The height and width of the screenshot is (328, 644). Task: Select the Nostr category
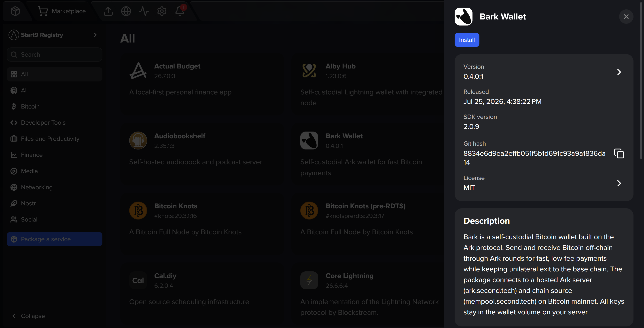(54, 203)
